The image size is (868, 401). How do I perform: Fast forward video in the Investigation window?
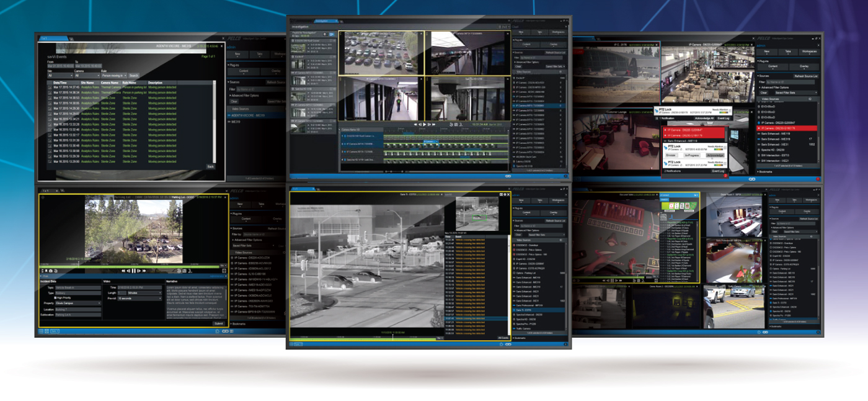434,124
